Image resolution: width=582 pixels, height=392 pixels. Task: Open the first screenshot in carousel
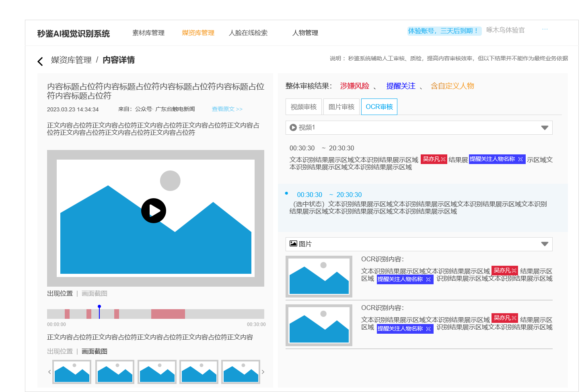click(x=72, y=372)
